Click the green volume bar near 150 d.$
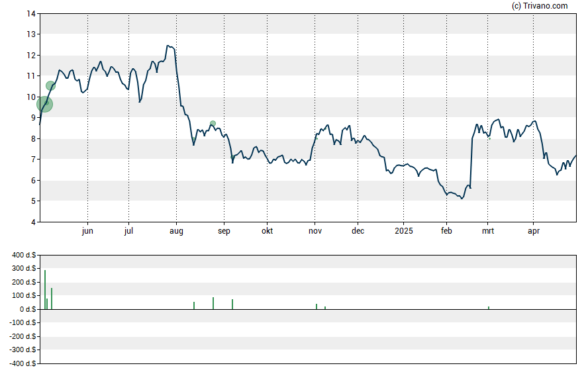The height and width of the screenshot is (374, 588). [52, 299]
